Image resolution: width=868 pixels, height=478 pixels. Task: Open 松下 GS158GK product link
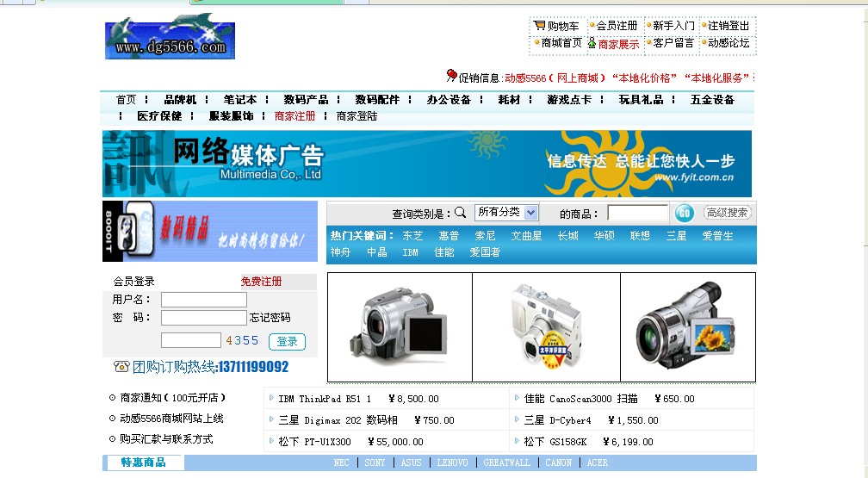[x=555, y=442]
